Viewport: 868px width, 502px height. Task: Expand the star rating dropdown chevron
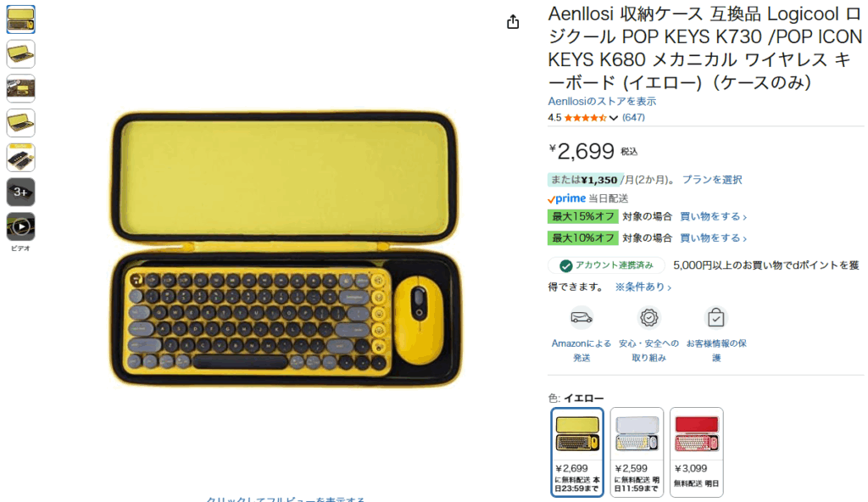pos(614,118)
